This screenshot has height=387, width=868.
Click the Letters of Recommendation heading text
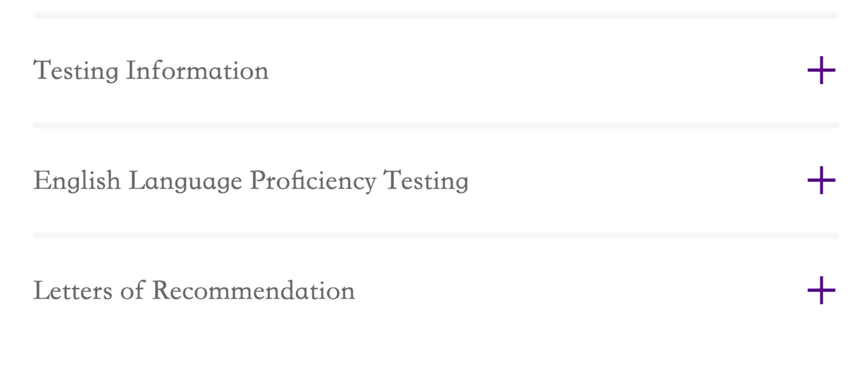coord(193,291)
